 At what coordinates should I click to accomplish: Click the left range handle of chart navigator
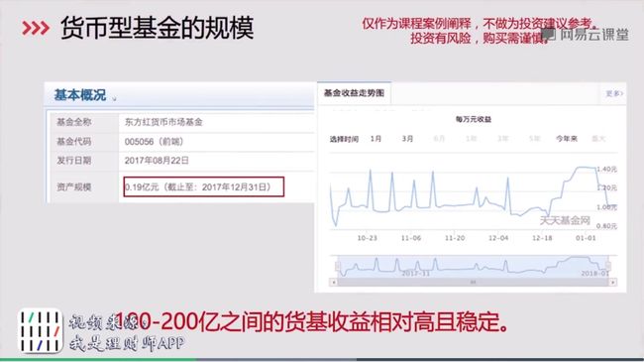point(338,266)
